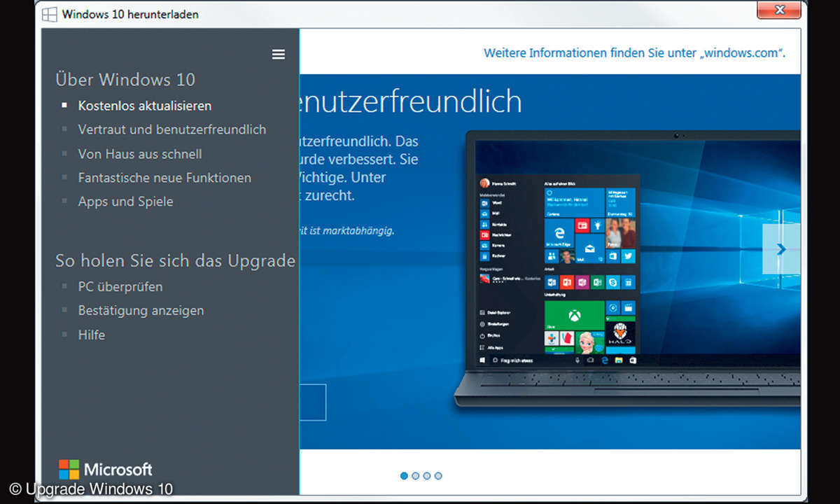
Task: Close the Windows 10 herunterladen window
Action: (x=779, y=9)
